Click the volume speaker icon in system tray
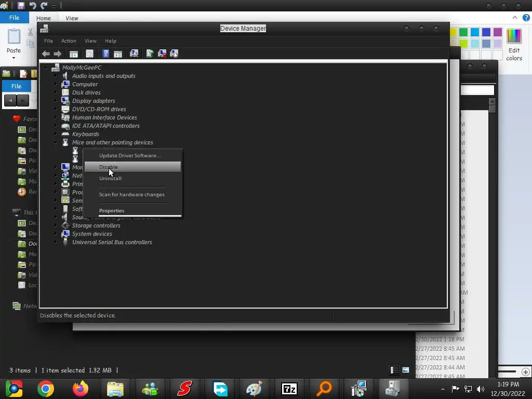Image resolution: width=532 pixels, height=399 pixels. 481,389
